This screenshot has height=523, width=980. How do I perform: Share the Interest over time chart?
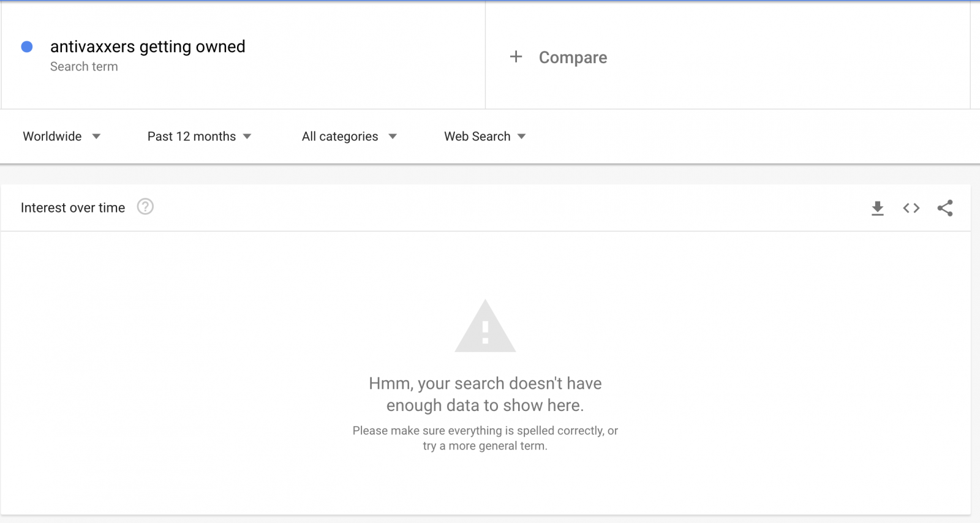[945, 208]
